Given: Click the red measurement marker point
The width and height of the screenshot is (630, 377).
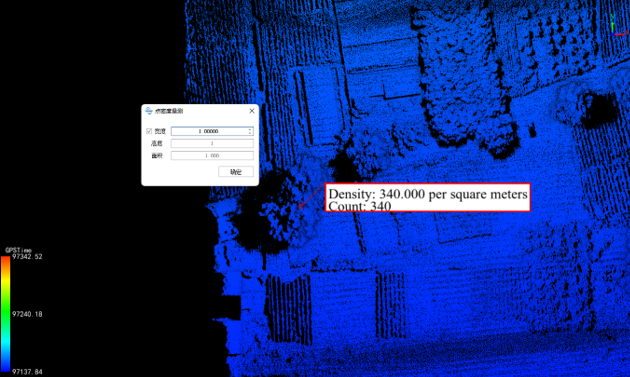Looking at the screenshot, I should click(x=301, y=206).
